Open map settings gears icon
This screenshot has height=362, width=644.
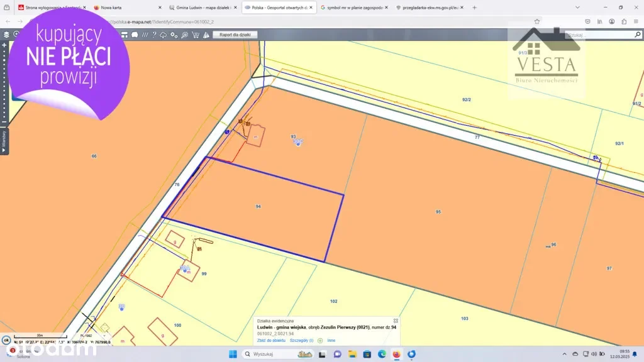point(174,35)
